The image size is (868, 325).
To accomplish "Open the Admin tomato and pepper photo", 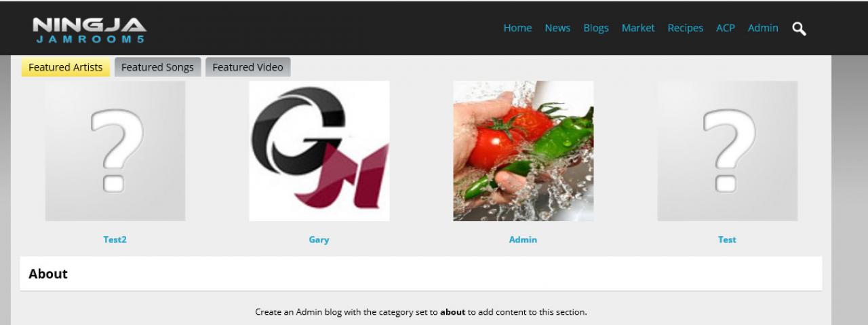I will click(524, 151).
